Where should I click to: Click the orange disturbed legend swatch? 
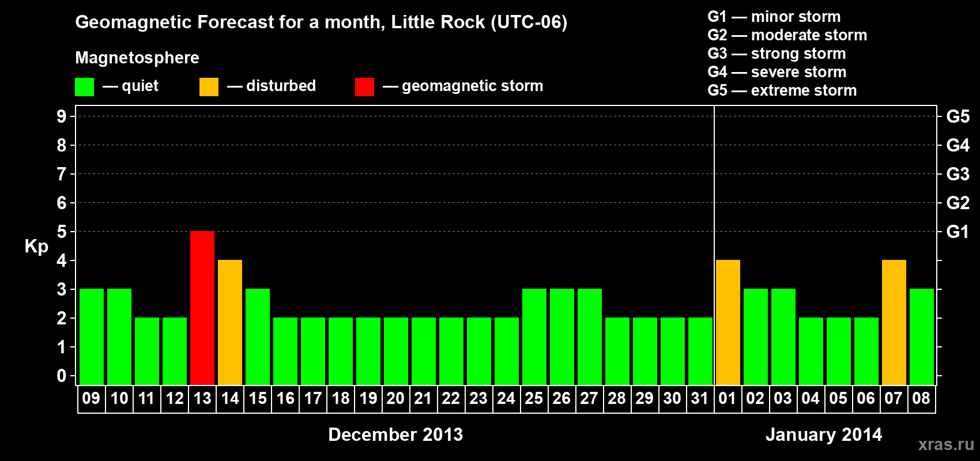coord(209,87)
